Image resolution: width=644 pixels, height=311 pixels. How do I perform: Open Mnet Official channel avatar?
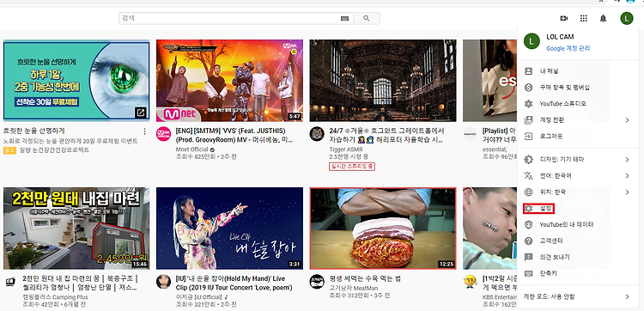pyautogui.click(x=163, y=134)
